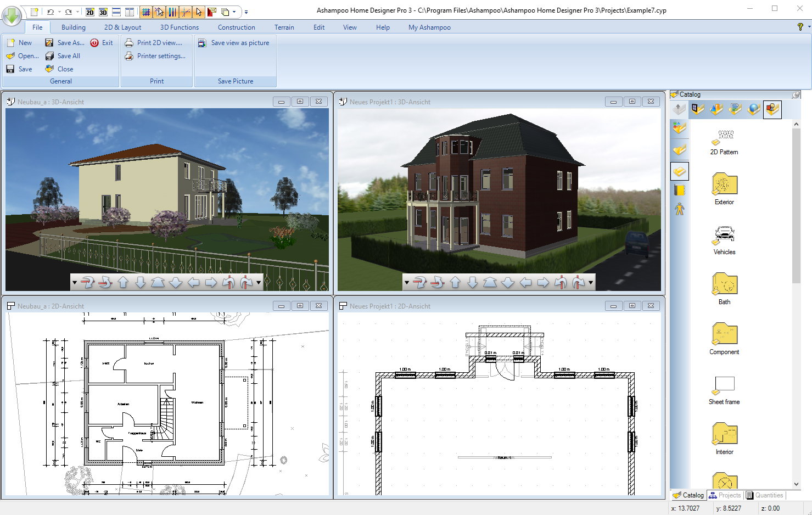Image resolution: width=812 pixels, height=515 pixels.
Task: Click the person figure icon in Catalog sidebar
Action: 680,209
